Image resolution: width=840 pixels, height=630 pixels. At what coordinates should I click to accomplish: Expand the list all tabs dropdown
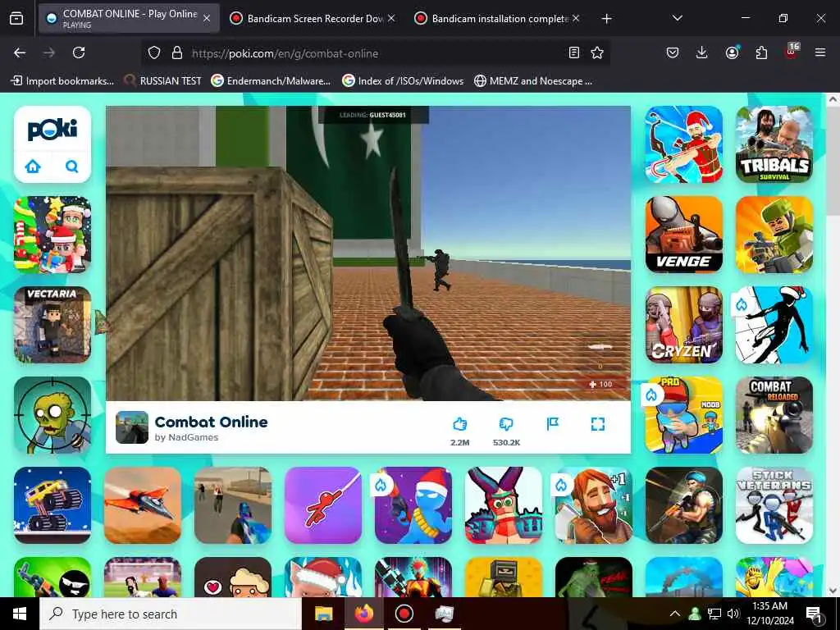(x=677, y=18)
